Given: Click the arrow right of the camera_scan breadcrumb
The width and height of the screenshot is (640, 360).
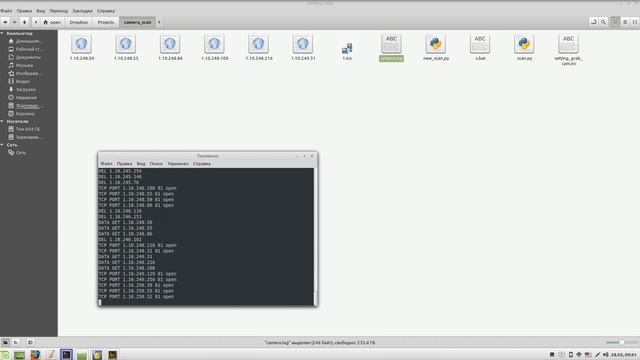Looking at the screenshot, I should [159, 22].
